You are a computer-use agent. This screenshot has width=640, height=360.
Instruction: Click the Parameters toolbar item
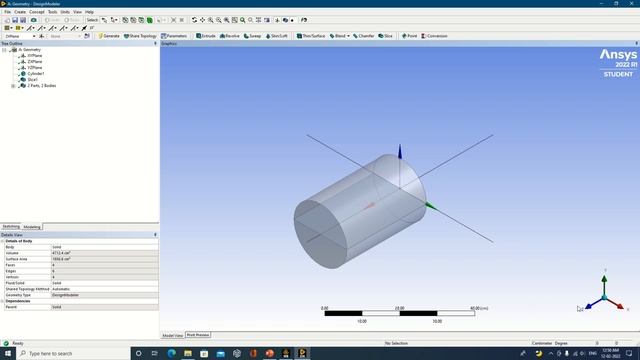[174, 36]
